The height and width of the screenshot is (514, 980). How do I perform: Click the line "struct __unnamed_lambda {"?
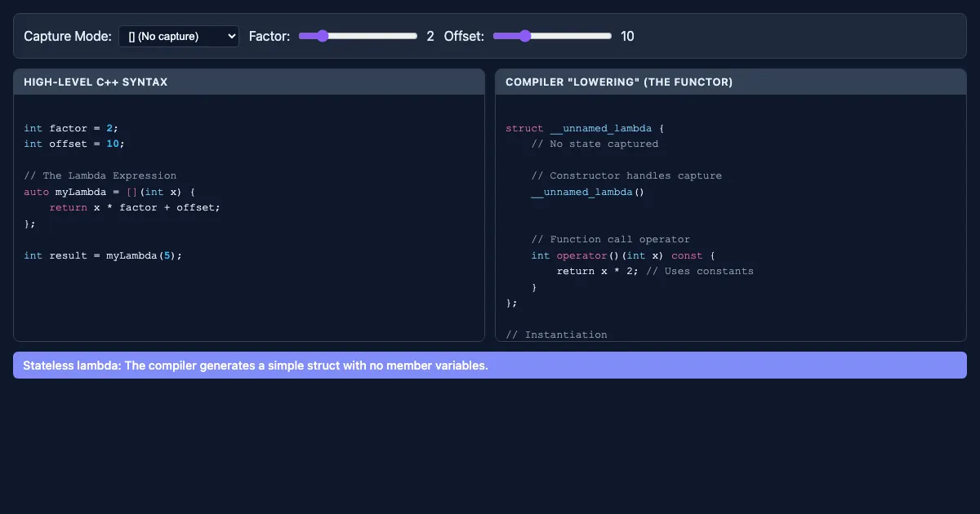pos(585,128)
